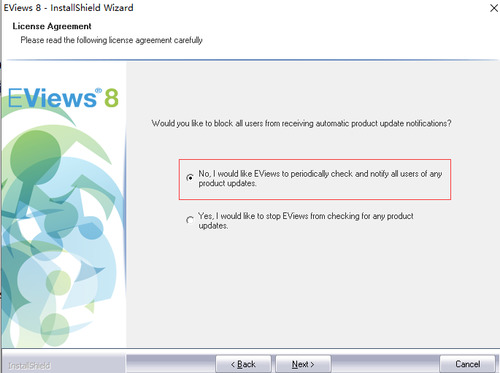Click the "License Agreement" heading

pos(52,26)
